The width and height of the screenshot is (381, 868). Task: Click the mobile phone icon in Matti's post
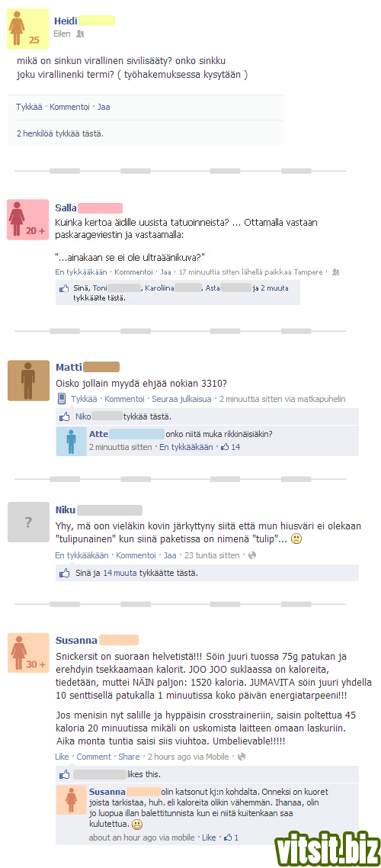62,399
